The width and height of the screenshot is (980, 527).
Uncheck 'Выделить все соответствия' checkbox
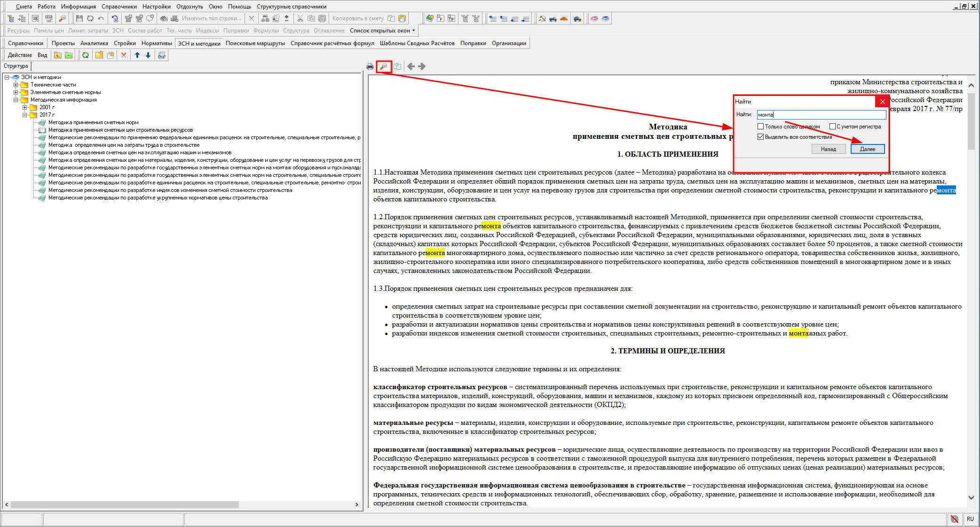click(760, 137)
